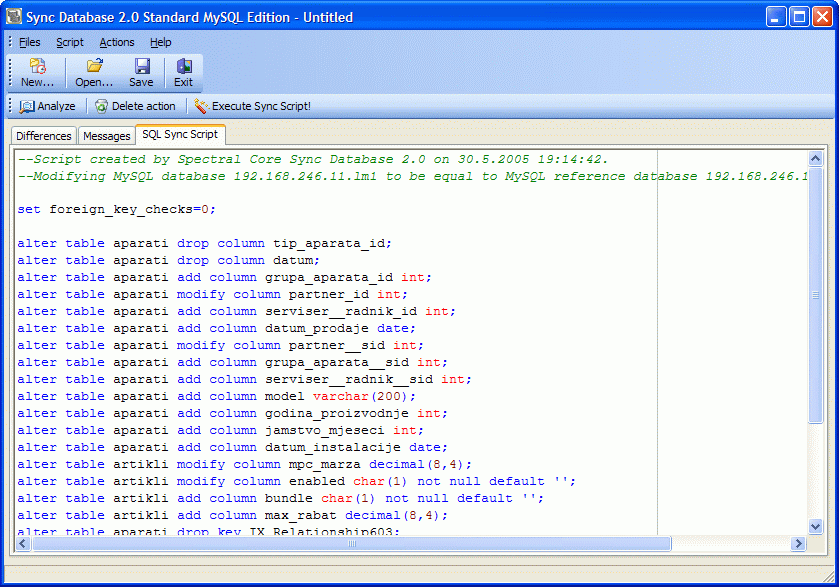
Task: Click the line dropping column tip_aparata_id
Action: pyautogui.click(x=204, y=243)
